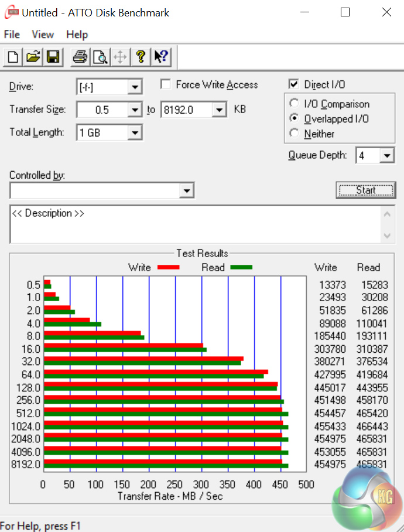Image resolution: width=404 pixels, height=532 pixels.
Task: Select the Neither radio button
Action: 294,133
